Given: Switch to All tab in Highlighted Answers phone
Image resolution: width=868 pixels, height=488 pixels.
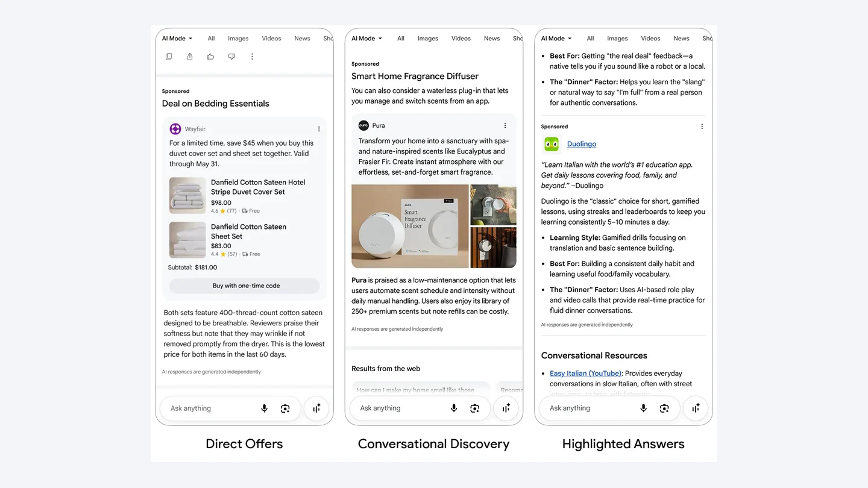Looking at the screenshot, I should [x=590, y=39].
